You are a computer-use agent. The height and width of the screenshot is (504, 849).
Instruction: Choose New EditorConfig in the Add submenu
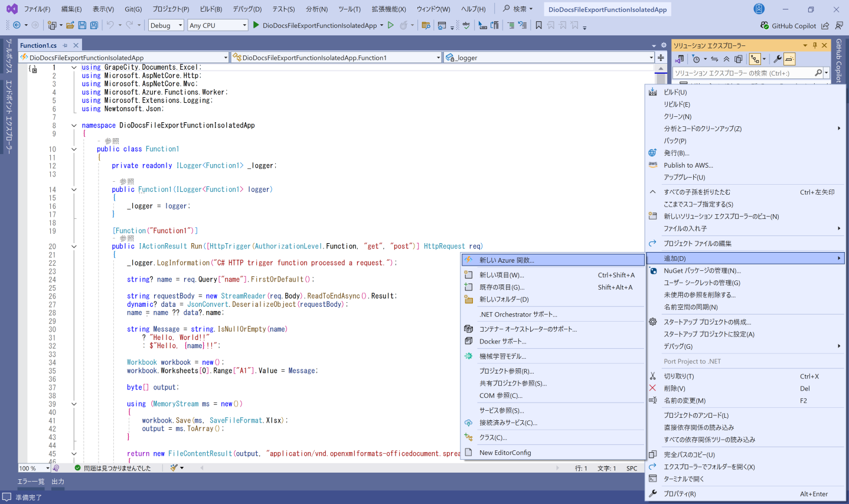coord(553,453)
